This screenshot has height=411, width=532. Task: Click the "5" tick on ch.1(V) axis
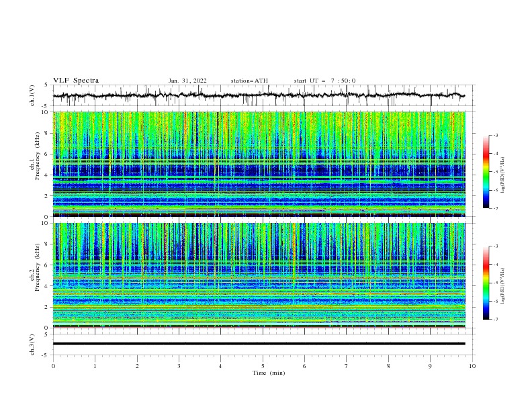[x=47, y=85]
